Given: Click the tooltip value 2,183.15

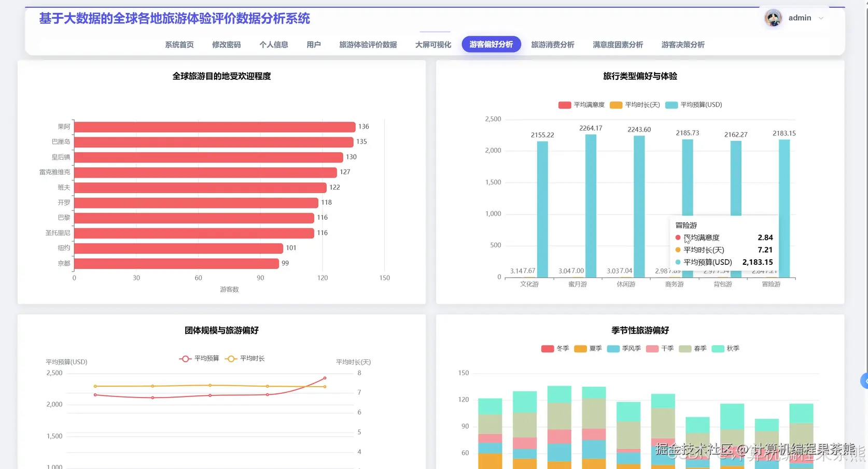Looking at the screenshot, I should pos(758,262).
